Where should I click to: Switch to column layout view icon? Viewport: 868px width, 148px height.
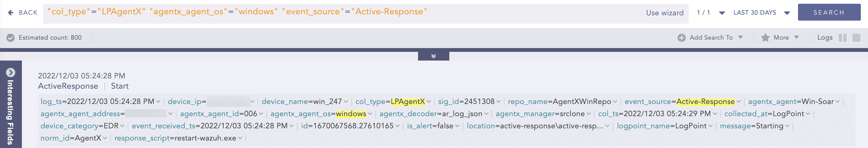click(x=842, y=38)
